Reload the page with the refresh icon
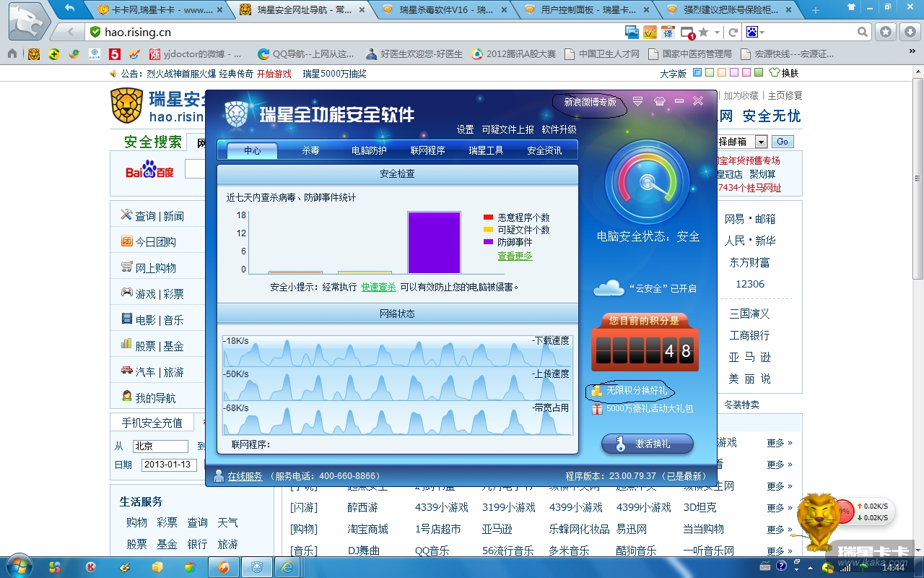The height and width of the screenshot is (578, 924). tap(733, 33)
